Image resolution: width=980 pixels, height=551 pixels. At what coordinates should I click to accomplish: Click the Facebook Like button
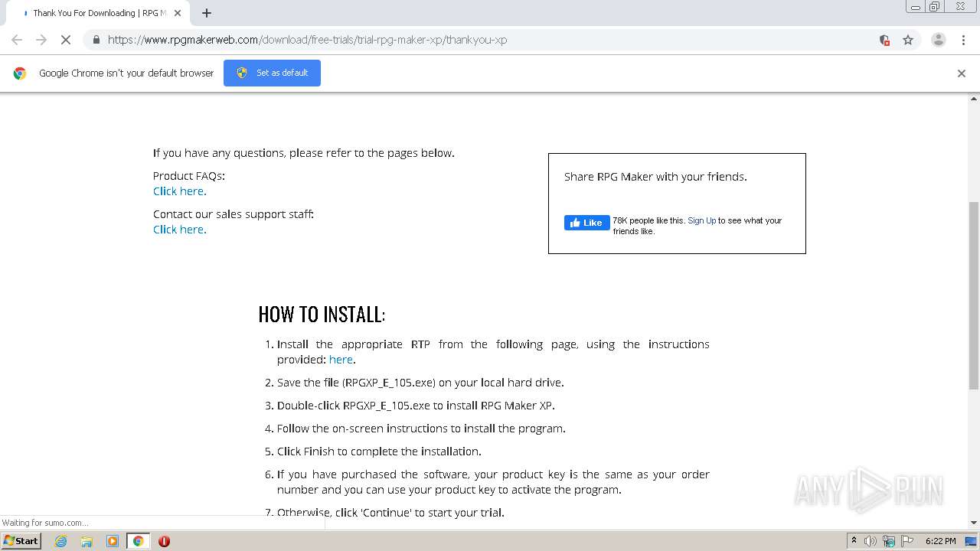(x=587, y=223)
